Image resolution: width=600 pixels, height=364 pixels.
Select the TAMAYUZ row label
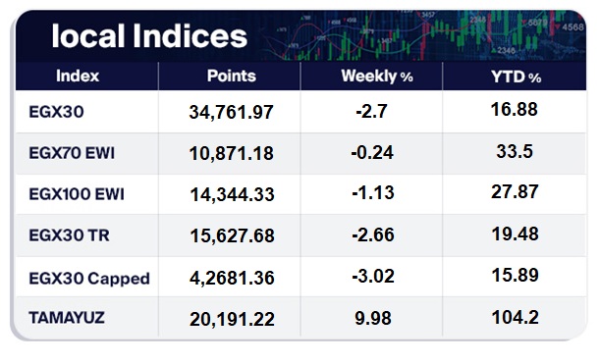click(67, 318)
